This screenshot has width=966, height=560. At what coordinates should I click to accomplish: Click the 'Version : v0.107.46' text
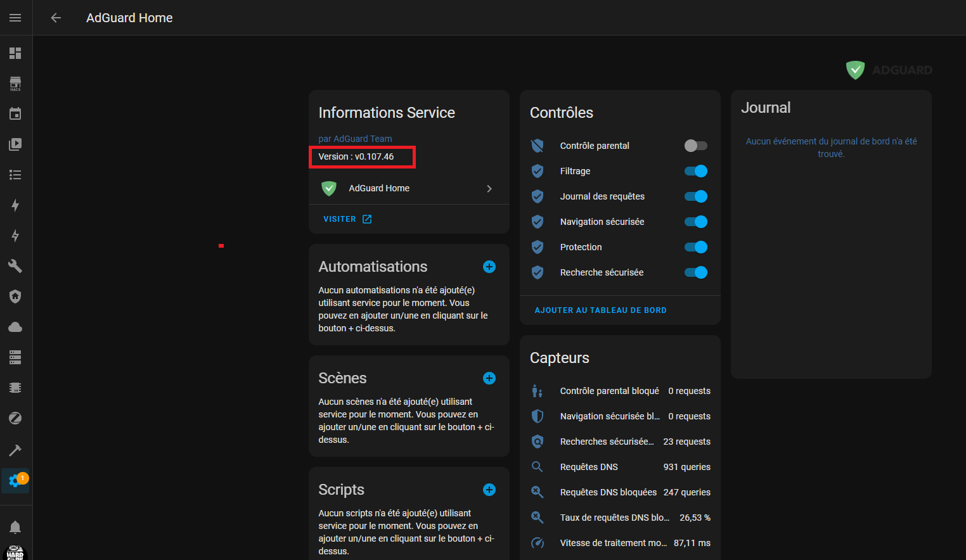(356, 156)
